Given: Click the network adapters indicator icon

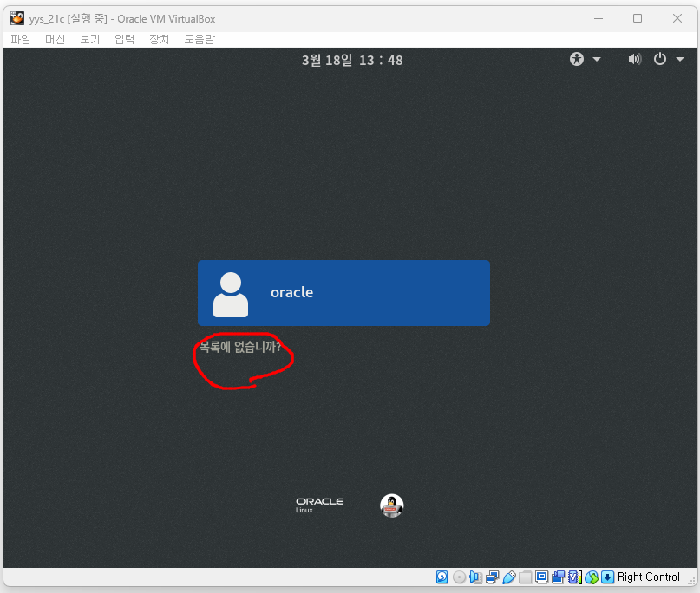Looking at the screenshot, I should [493, 577].
